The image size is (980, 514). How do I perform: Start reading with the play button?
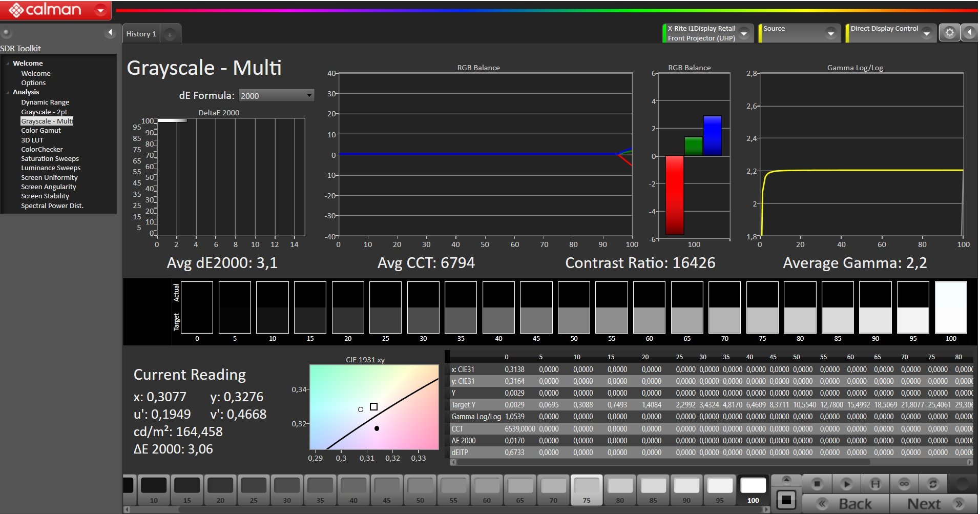846,483
